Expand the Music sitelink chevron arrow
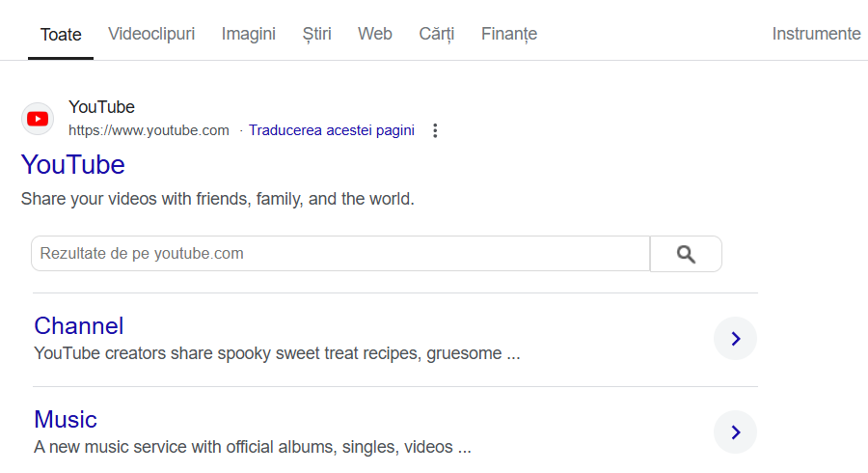 (x=735, y=432)
